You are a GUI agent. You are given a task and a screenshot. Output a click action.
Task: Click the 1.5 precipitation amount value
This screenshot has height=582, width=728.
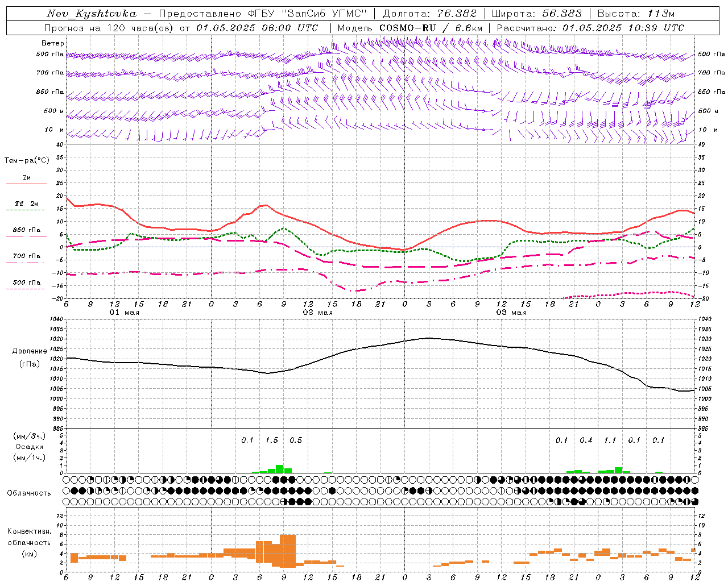272,440
